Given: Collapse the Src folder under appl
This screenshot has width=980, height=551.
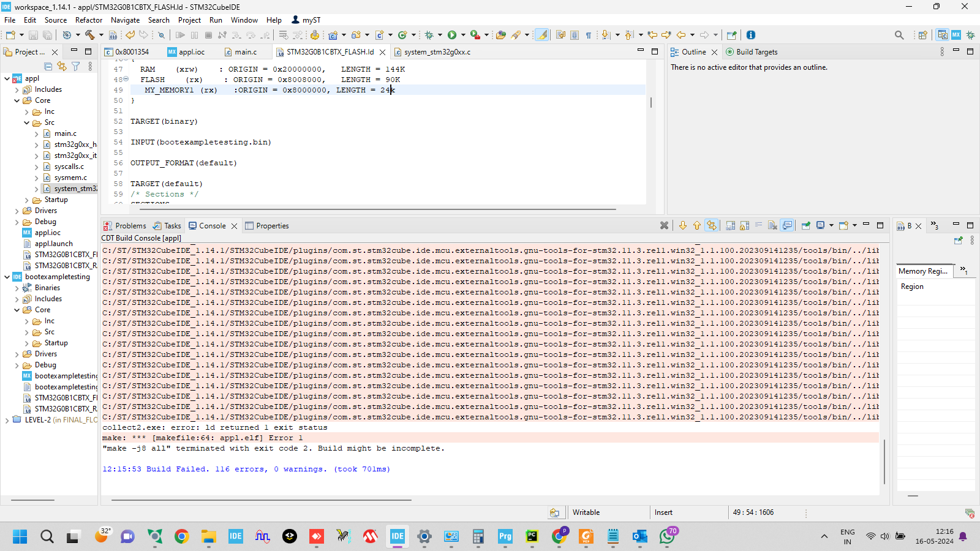Looking at the screenshot, I should click(26, 122).
